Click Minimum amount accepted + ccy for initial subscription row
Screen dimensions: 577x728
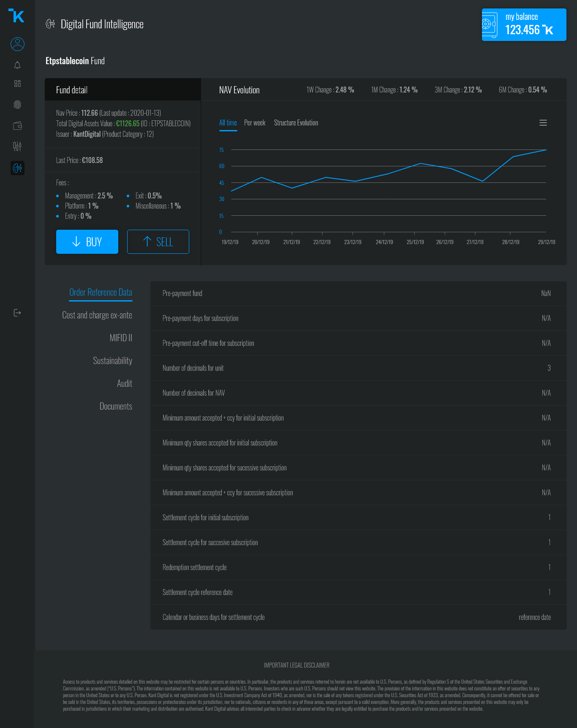point(359,418)
